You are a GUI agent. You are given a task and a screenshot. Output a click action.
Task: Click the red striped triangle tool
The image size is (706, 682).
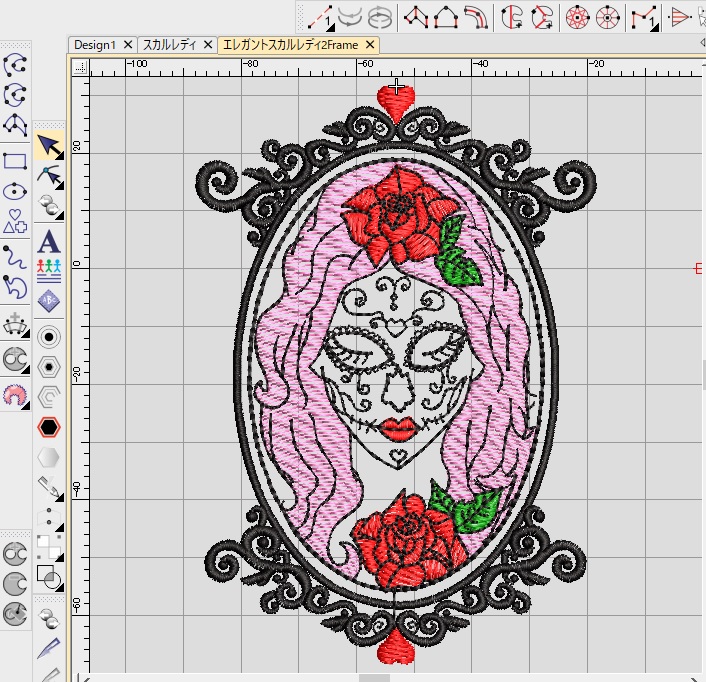tap(680, 17)
